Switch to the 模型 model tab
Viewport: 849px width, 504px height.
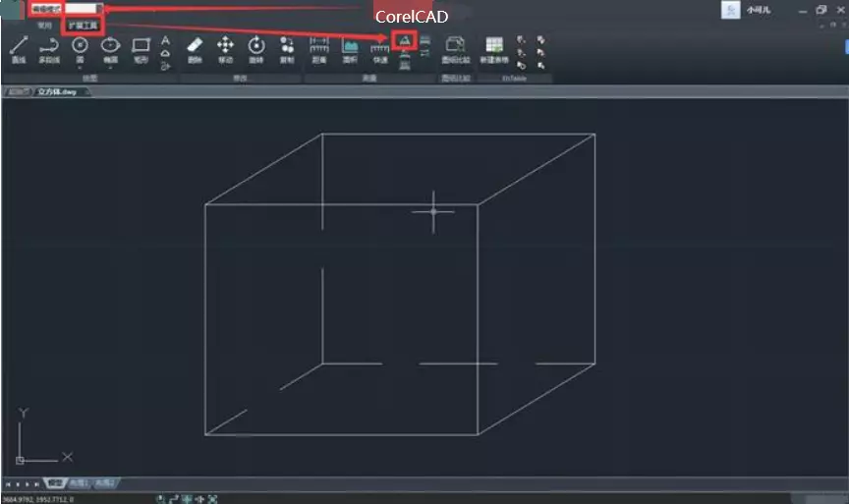(x=55, y=483)
